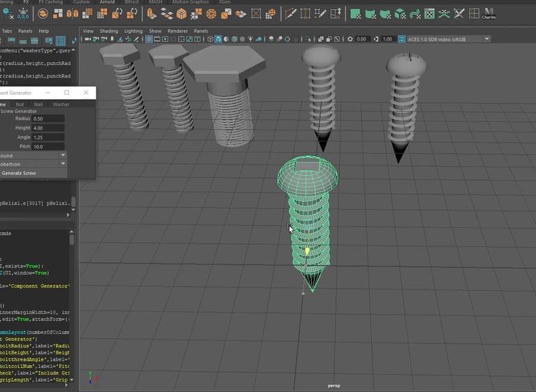The height and width of the screenshot is (392, 536).
Task: Toggle the viewport grid display
Action: [149, 39]
